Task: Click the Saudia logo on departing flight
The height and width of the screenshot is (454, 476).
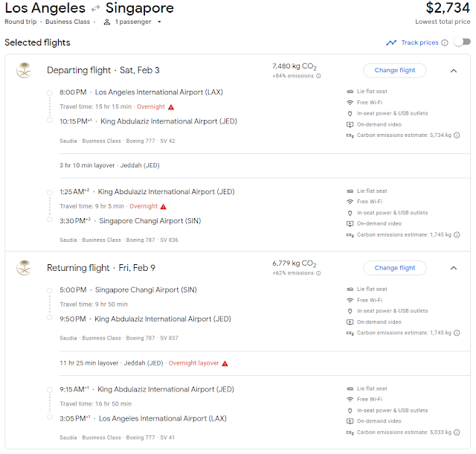Action: [24, 71]
